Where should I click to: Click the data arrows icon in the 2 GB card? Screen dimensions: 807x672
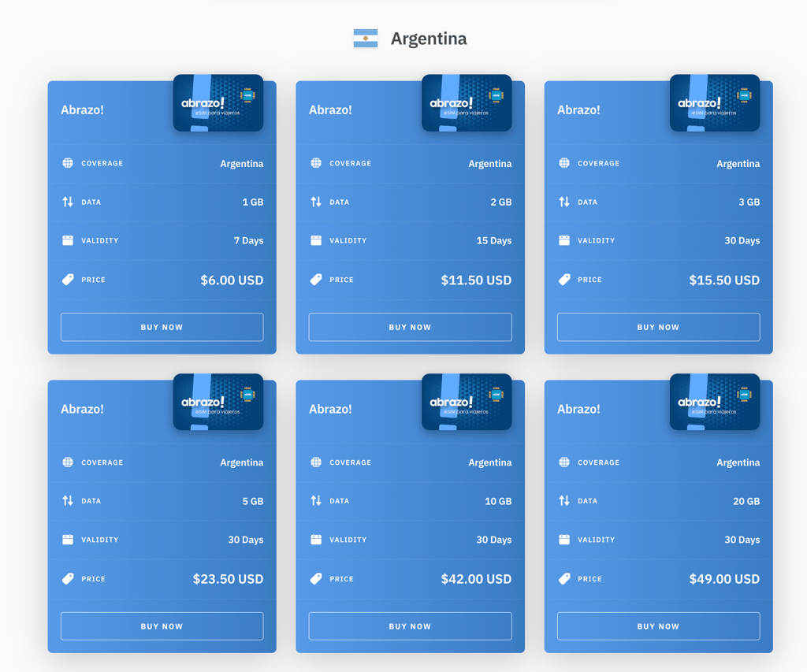pyautogui.click(x=316, y=202)
